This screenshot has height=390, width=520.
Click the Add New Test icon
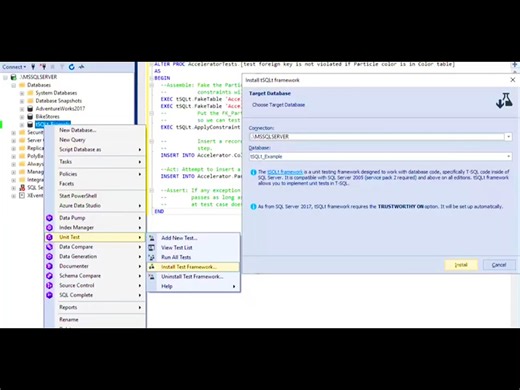(x=152, y=238)
